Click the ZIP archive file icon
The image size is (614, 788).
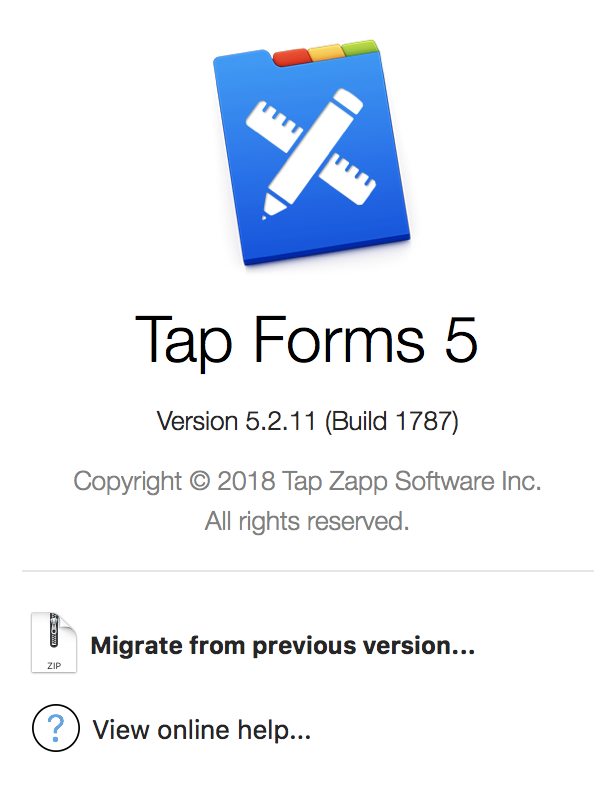point(54,643)
